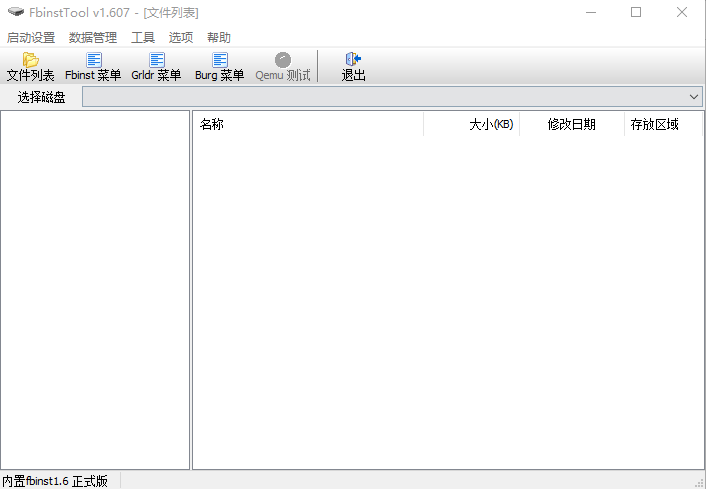The image size is (706, 489).
Task: Sort files by 大小(KB) column
Action: pyautogui.click(x=471, y=124)
